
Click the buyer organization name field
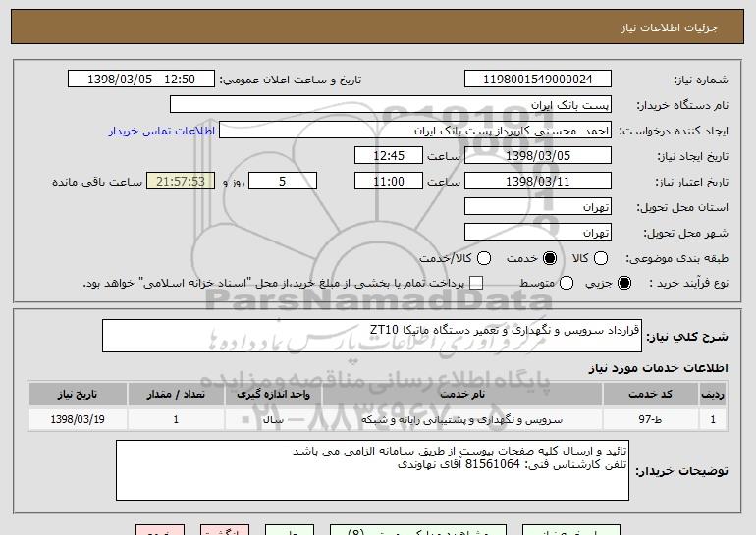(391, 105)
